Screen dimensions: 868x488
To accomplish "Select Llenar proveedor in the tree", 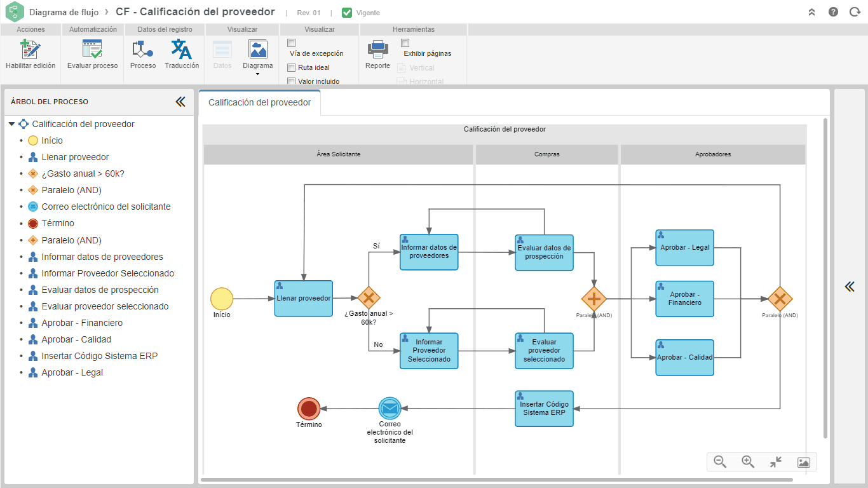I will 75,158.
